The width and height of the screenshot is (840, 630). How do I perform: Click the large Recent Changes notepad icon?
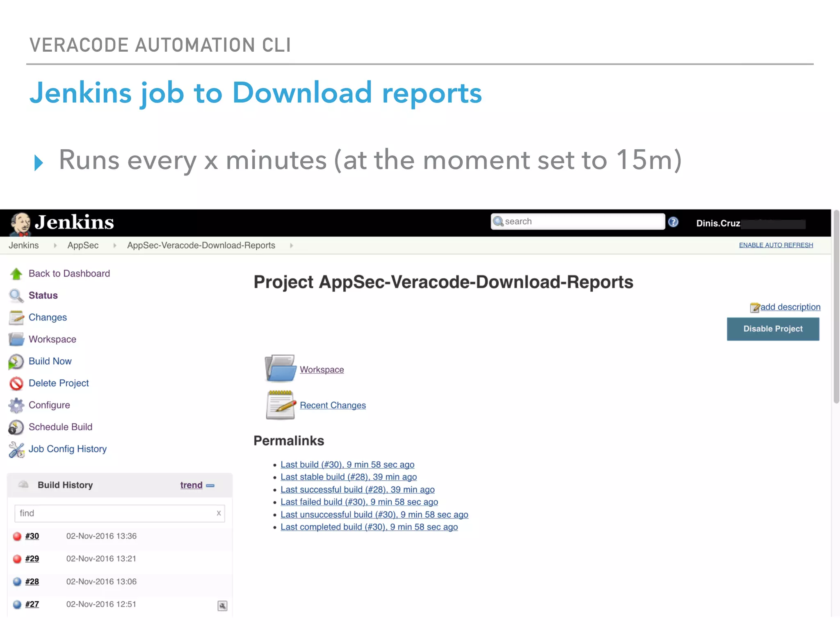(x=281, y=405)
